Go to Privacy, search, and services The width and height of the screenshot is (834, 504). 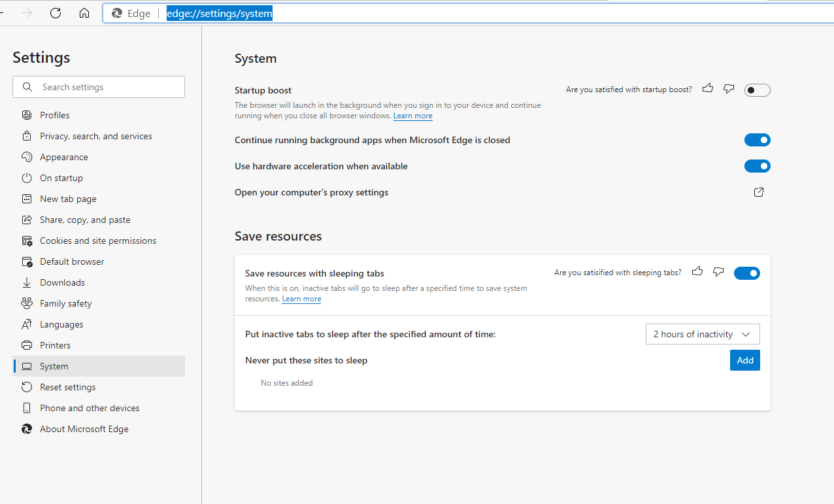coord(99,136)
